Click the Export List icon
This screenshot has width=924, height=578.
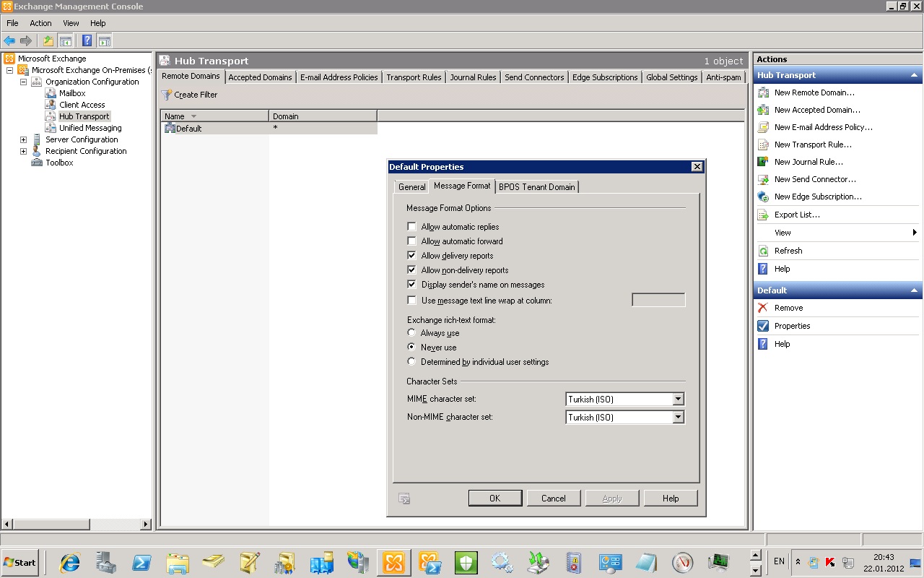click(x=763, y=215)
